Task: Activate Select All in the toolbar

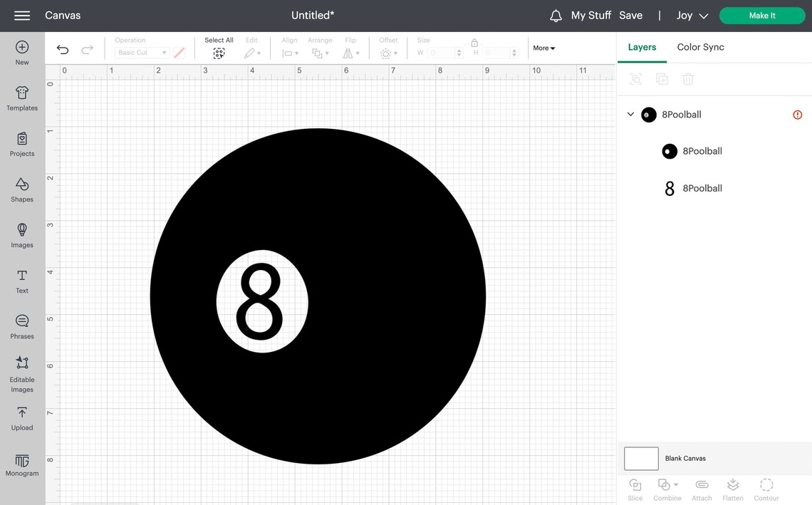Action: (219, 52)
